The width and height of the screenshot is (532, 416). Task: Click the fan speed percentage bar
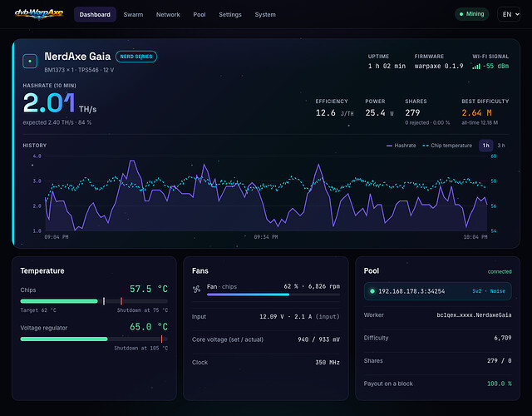[273, 295]
